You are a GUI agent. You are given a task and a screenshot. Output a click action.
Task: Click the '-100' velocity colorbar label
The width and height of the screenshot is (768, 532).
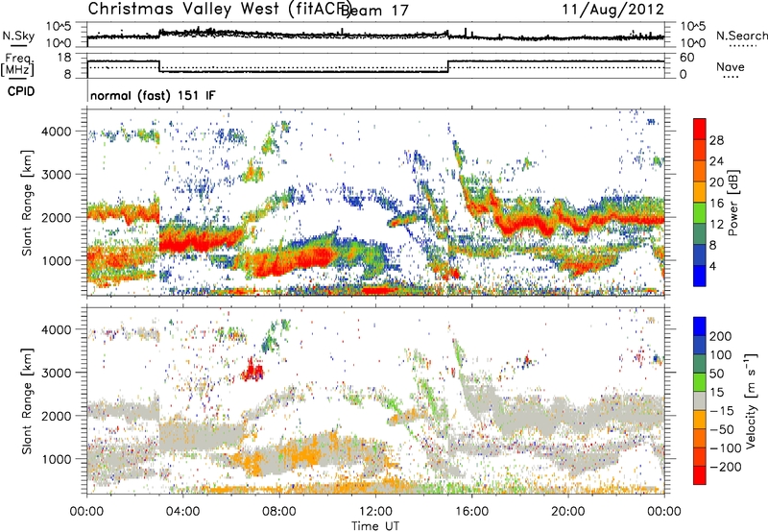click(726, 448)
